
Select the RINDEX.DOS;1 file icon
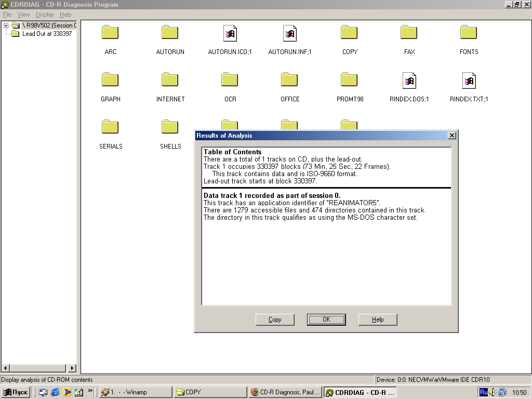(409, 81)
